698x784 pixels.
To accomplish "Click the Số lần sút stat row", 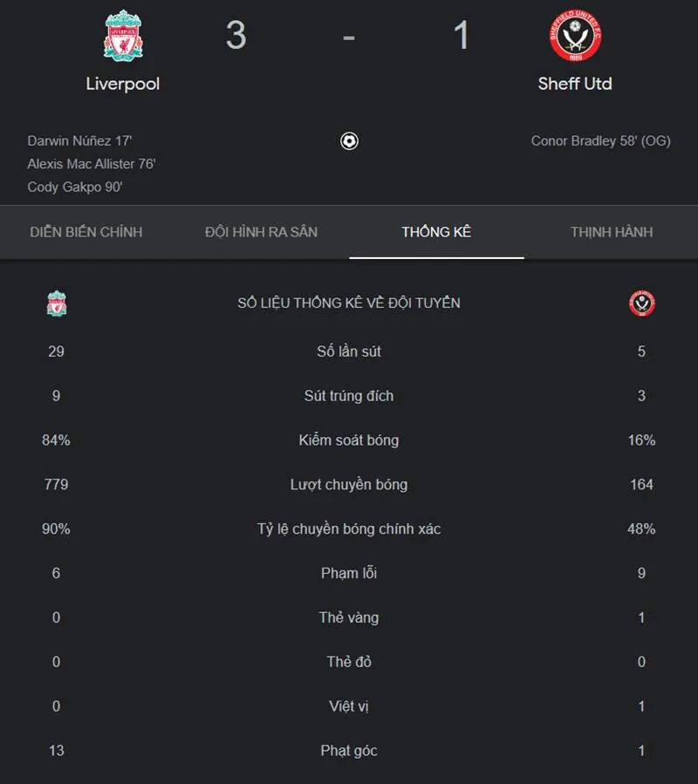I will point(349,351).
